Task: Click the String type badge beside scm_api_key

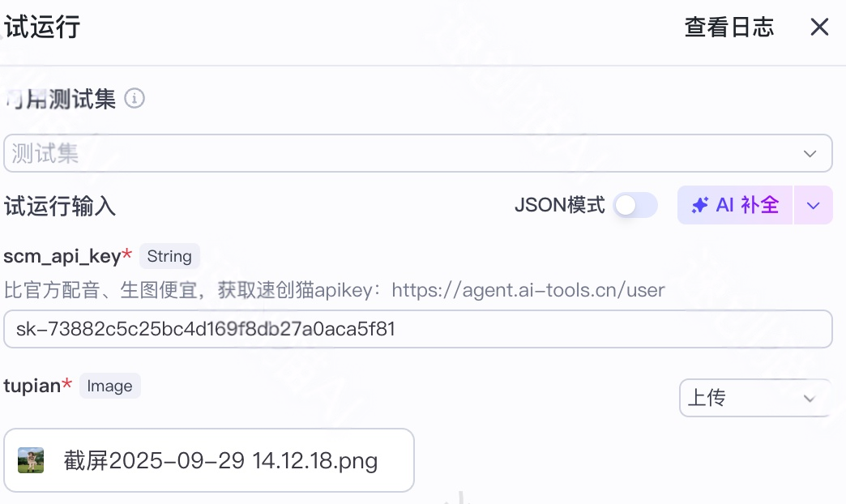Action: coord(169,256)
